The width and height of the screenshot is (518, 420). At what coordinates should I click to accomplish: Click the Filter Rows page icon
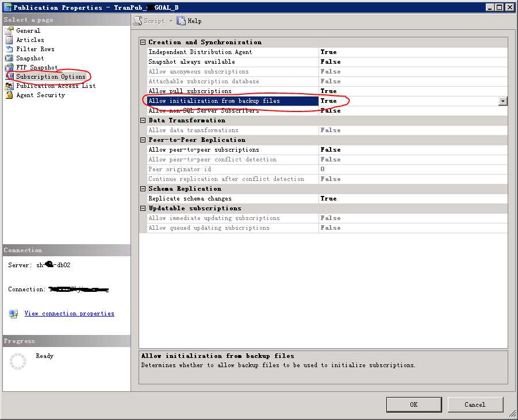point(9,49)
